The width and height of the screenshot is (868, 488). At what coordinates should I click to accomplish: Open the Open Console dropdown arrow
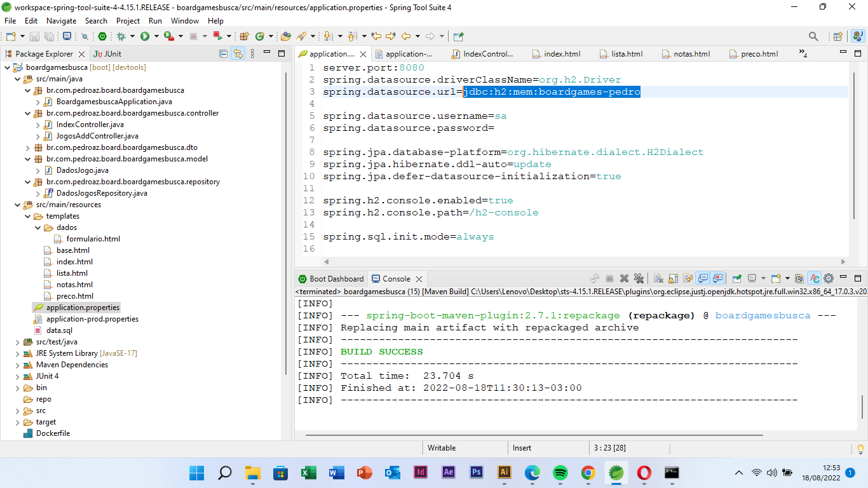pos(787,278)
